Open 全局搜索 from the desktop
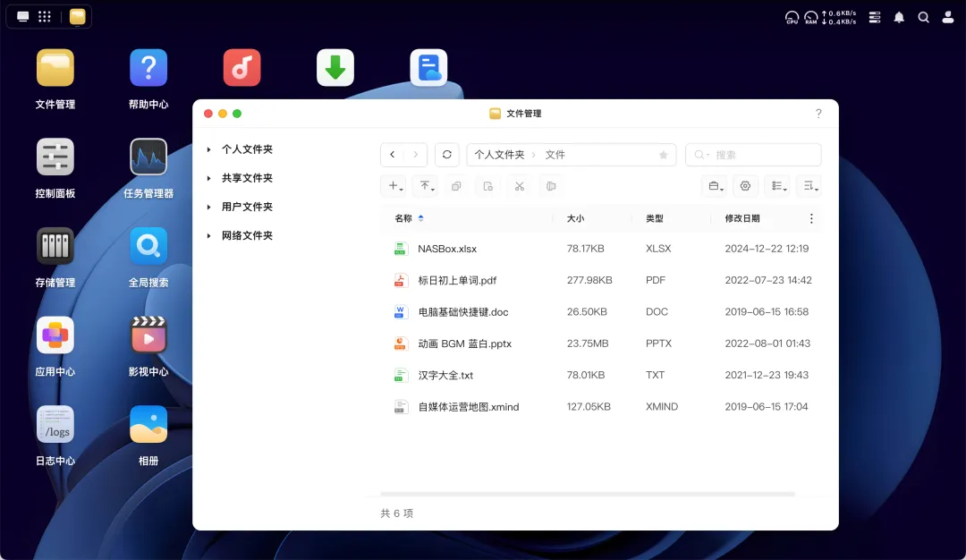This screenshot has height=560, width=966. pos(148,246)
